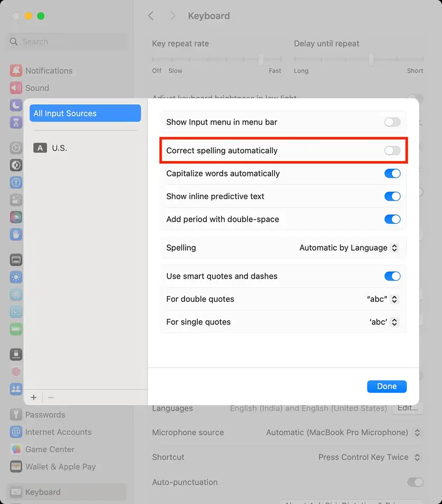Screen dimensions: 442x504
Task: Turn off Show inline predictive text
Action: (392, 196)
